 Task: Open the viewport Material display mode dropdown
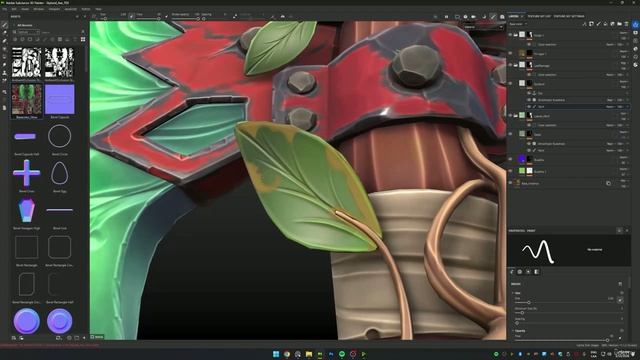pyautogui.click(x=484, y=27)
